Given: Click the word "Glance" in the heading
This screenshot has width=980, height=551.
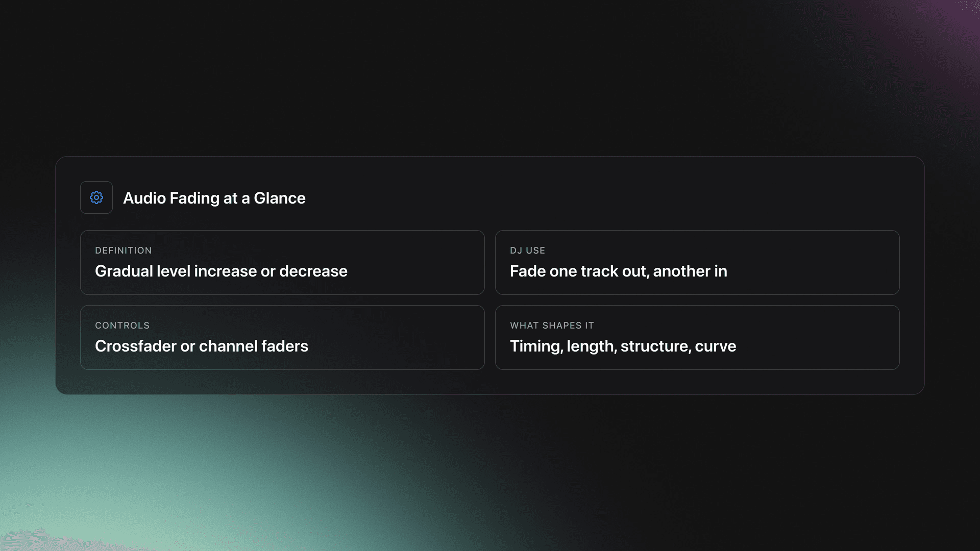Looking at the screenshot, I should click(x=279, y=198).
